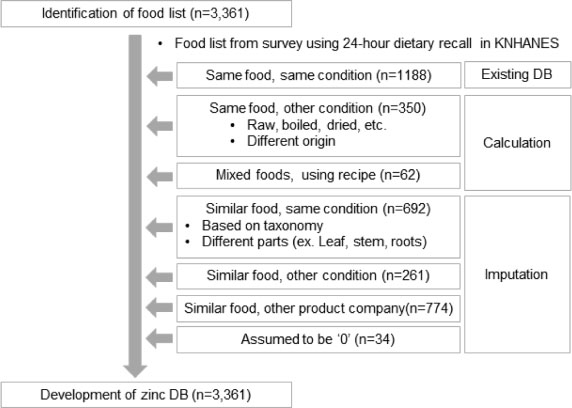Select the Development of zinc DB box

tap(146, 395)
